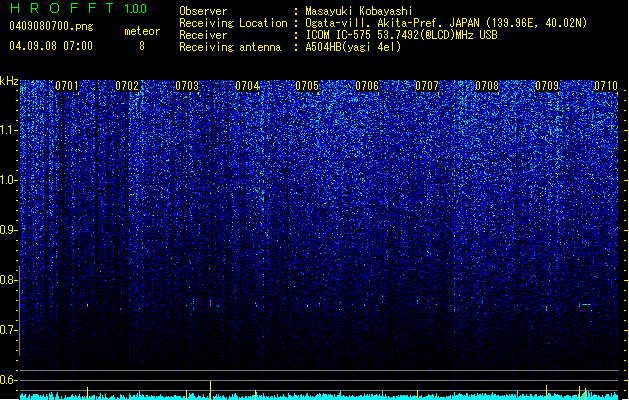The image size is (629, 400).
Task: Click the 0.8 kHz axis tick label
Action: click(8, 280)
